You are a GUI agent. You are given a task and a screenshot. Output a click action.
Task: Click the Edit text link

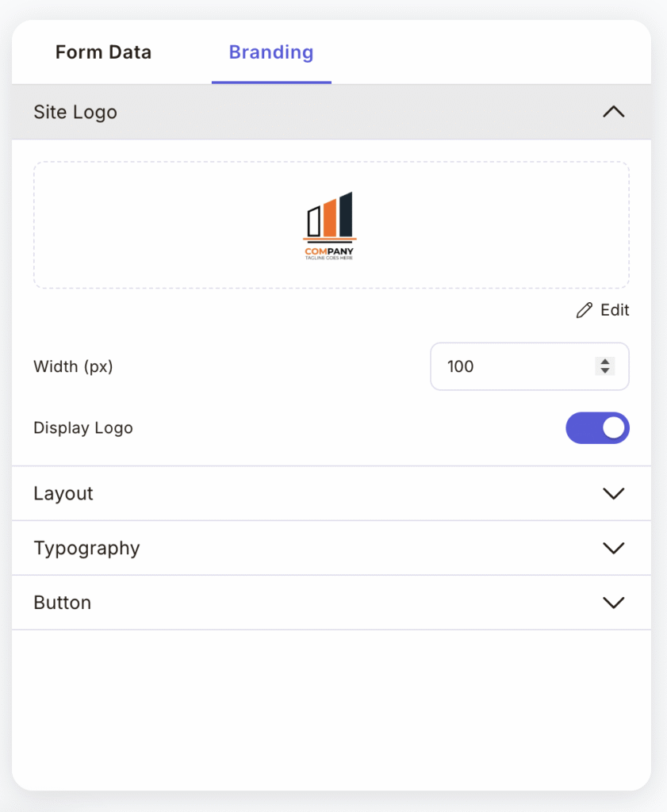click(615, 311)
